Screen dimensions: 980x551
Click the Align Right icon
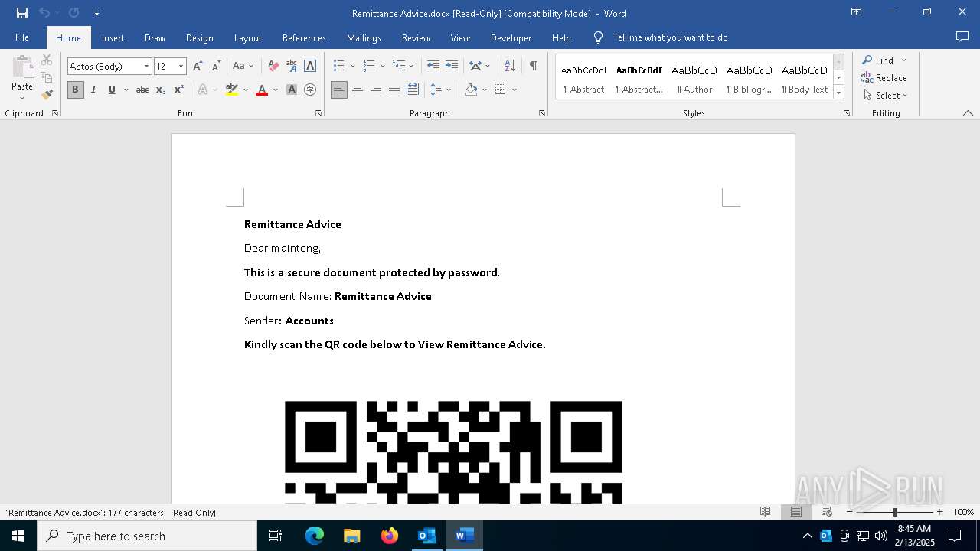376,90
